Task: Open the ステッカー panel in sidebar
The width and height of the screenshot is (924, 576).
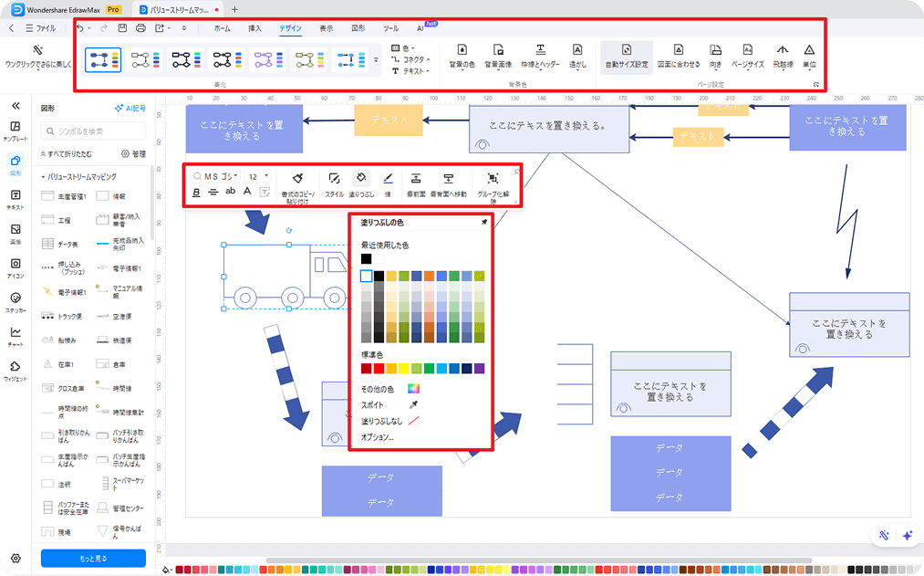Action: point(16,302)
